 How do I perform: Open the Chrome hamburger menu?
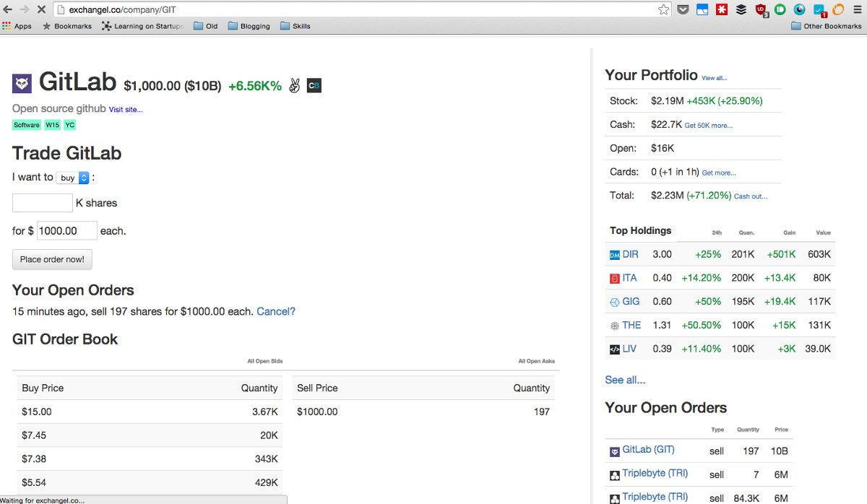(857, 10)
